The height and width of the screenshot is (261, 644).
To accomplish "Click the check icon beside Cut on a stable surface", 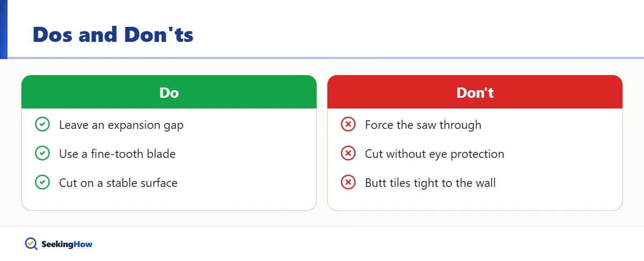I will (x=42, y=183).
